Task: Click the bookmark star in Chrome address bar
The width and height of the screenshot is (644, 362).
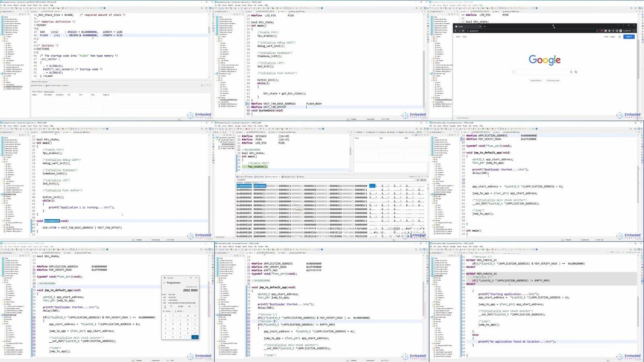Action: [x=597, y=31]
